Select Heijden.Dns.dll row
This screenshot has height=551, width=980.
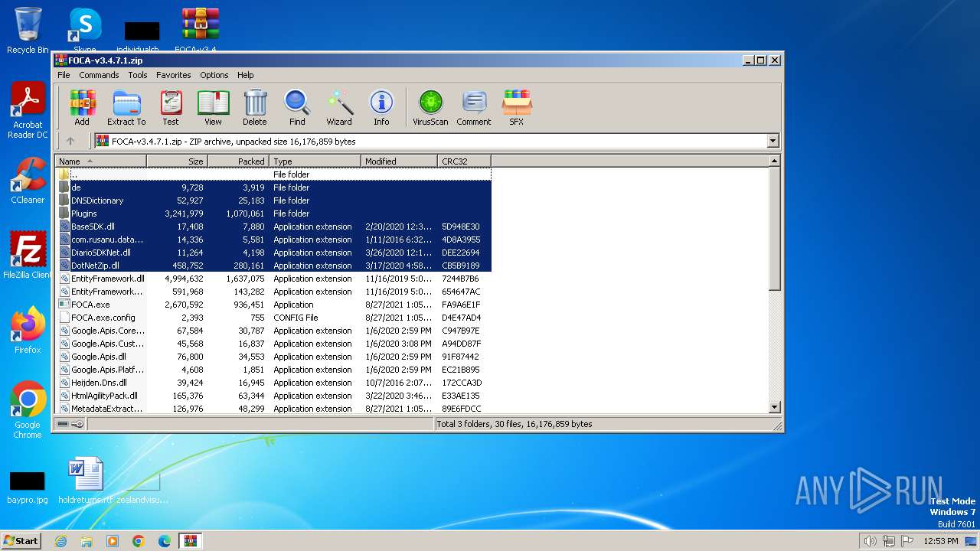tap(273, 383)
